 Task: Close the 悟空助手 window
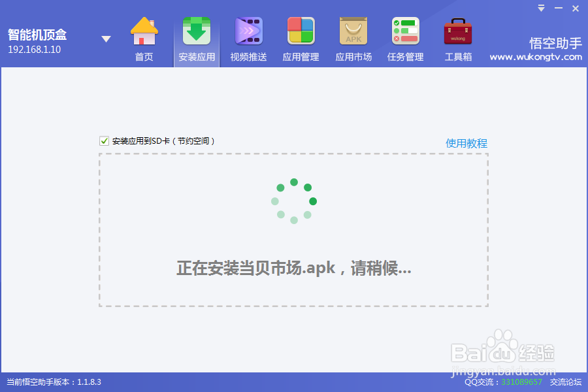[x=575, y=8]
